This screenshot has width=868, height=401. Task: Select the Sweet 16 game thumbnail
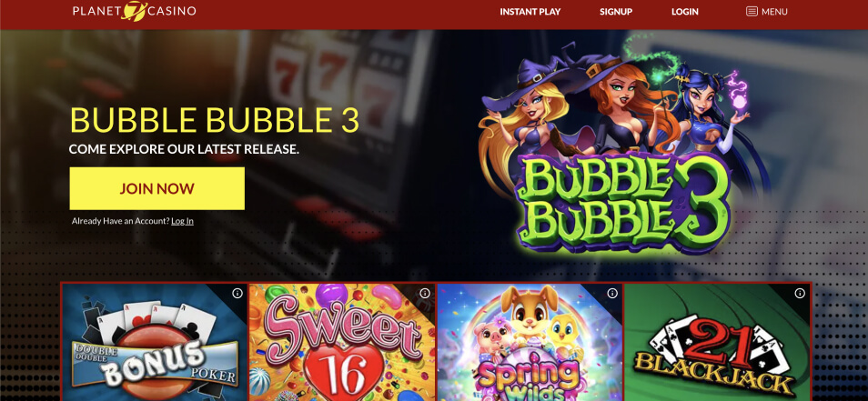[x=342, y=343]
